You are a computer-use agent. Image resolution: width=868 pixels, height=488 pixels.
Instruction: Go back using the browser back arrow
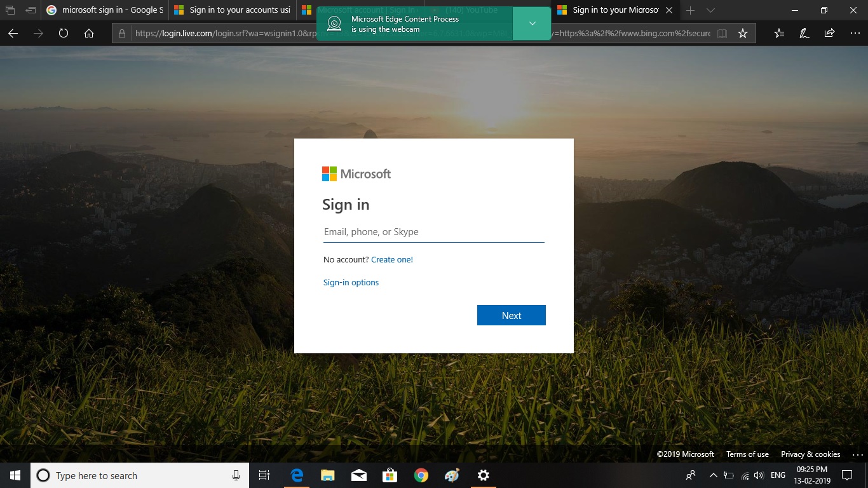13,34
